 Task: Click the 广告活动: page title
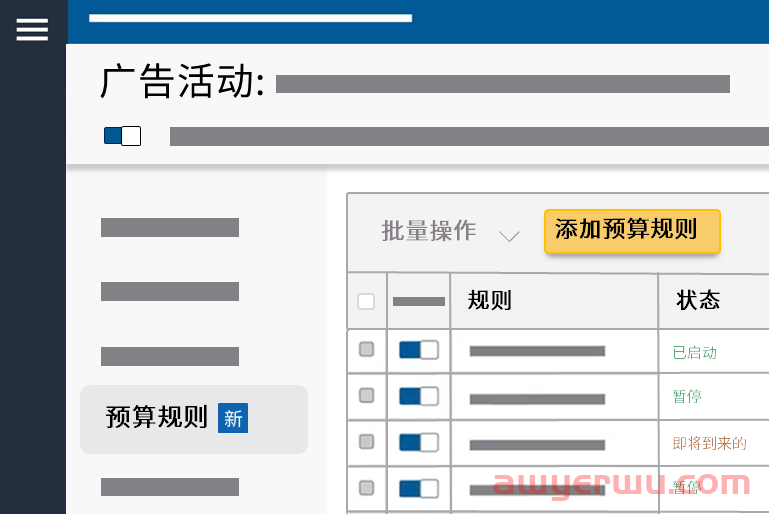183,81
